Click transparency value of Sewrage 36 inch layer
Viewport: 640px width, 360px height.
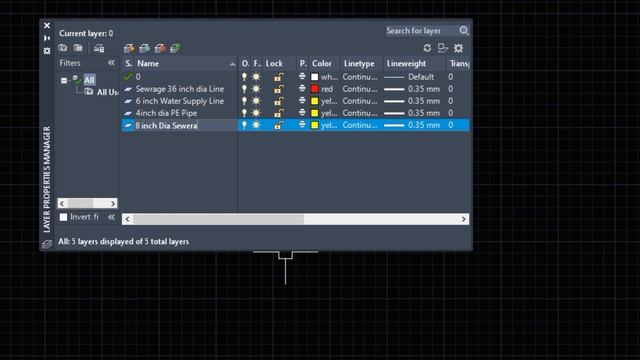(x=451, y=89)
